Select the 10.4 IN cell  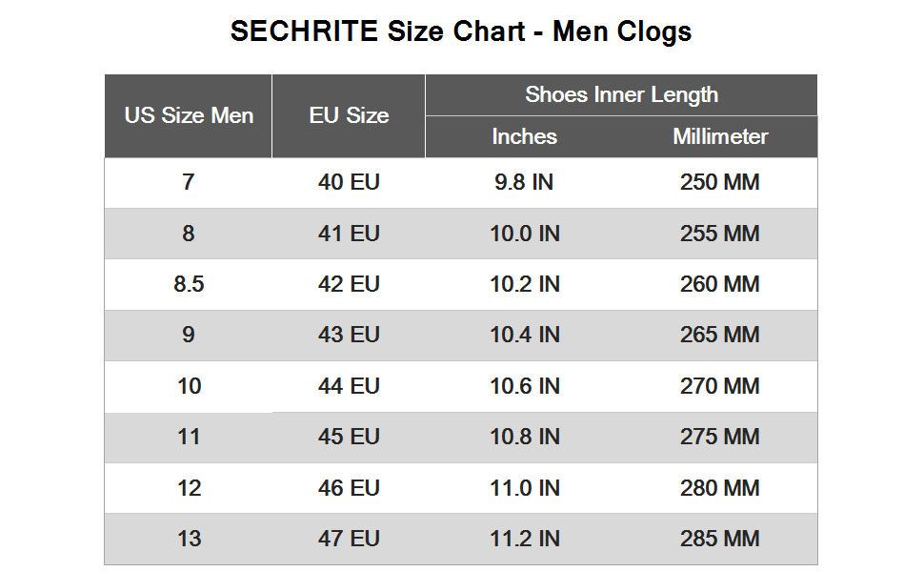pyautogui.click(x=525, y=335)
